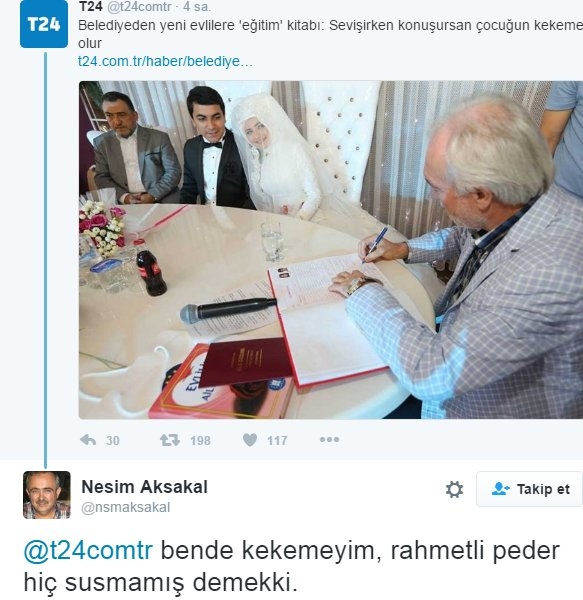The width and height of the screenshot is (583, 600).
Task: Click the 4 sa. tweet timestamp
Action: 197,7
